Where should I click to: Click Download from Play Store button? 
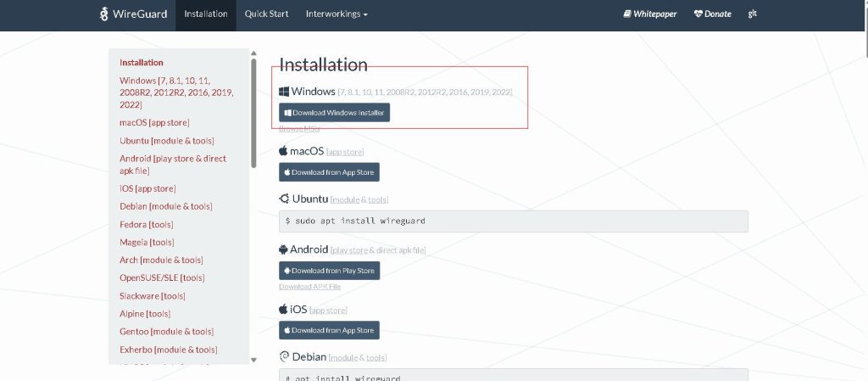330,271
